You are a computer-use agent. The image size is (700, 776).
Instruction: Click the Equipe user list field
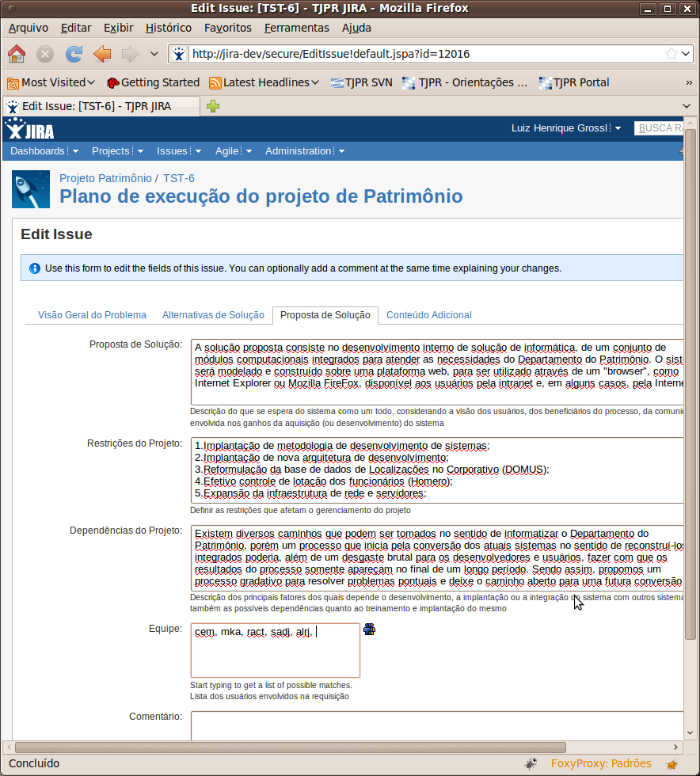276,650
